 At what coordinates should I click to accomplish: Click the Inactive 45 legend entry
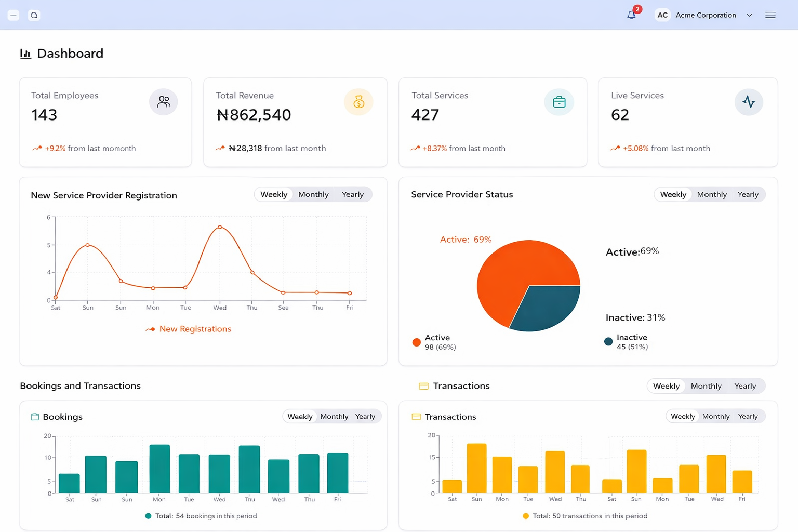(x=631, y=341)
